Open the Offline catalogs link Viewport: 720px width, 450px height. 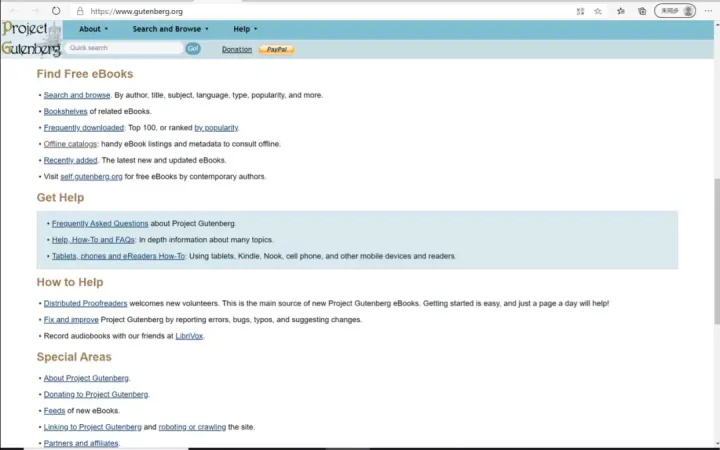point(70,144)
